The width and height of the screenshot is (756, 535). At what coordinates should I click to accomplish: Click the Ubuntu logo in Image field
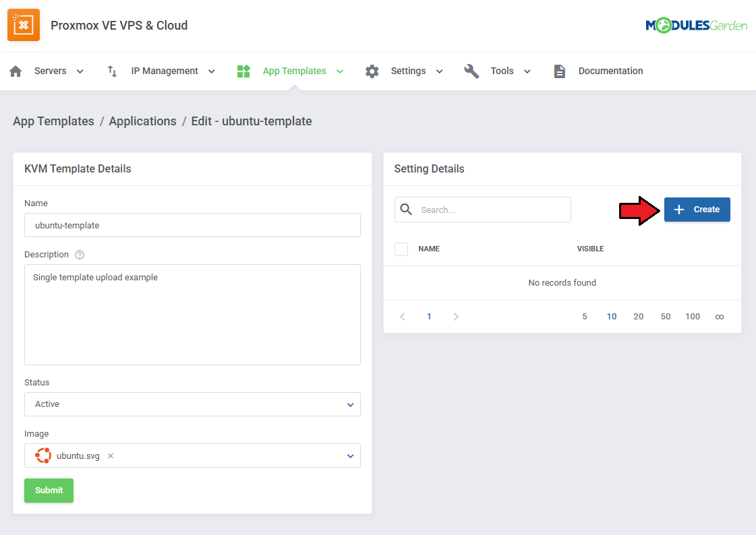tap(43, 455)
